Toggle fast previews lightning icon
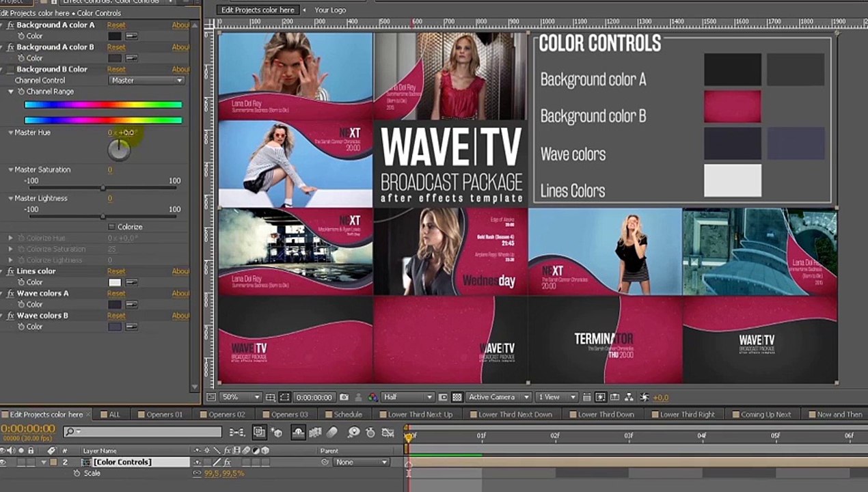This screenshot has height=492, width=868. tap(600, 397)
